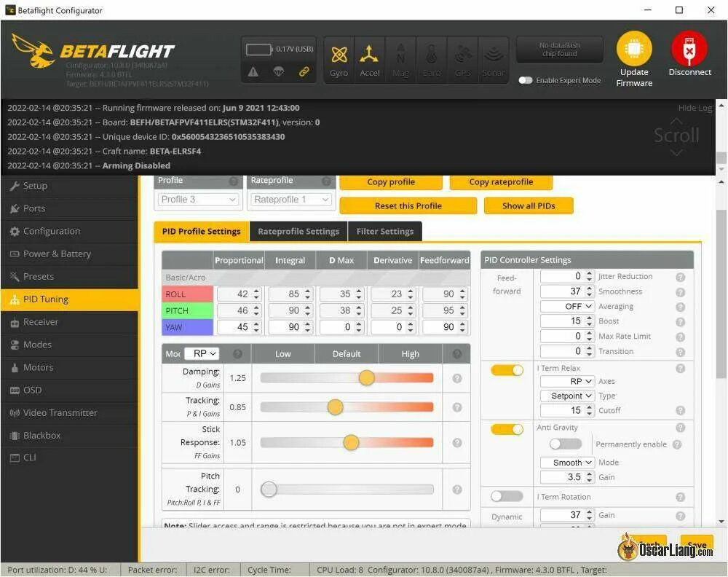The height and width of the screenshot is (577, 728).
Task: Open Ports section plug icon
Action: tap(15, 208)
